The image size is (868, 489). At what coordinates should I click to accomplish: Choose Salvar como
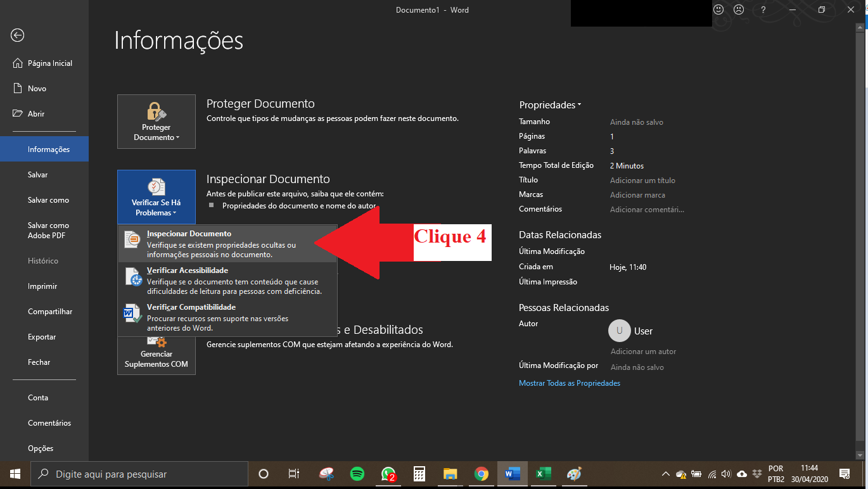[44, 200]
